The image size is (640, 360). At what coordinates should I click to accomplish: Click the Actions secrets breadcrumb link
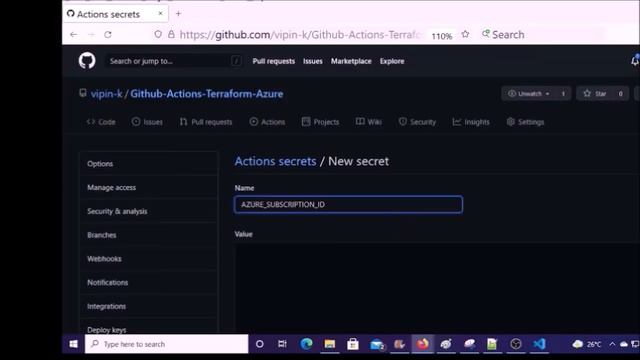[276, 161]
